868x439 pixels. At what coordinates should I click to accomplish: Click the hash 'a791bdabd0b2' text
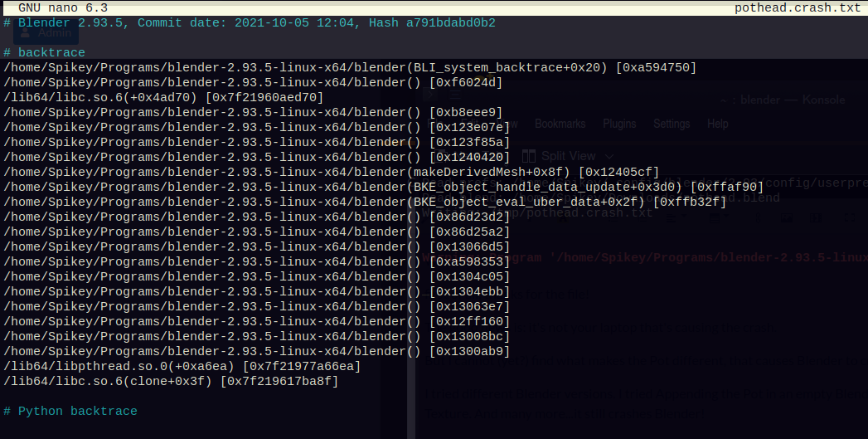451,22
